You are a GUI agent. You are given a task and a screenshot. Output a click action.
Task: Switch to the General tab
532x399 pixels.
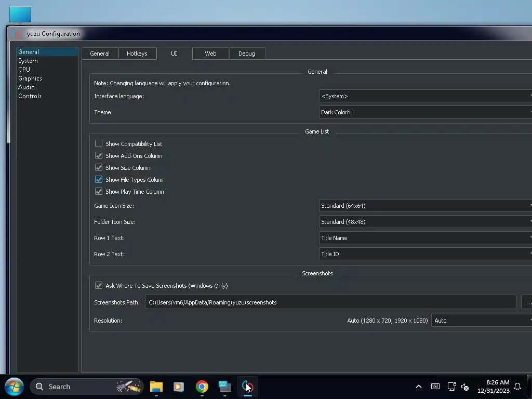(x=100, y=54)
